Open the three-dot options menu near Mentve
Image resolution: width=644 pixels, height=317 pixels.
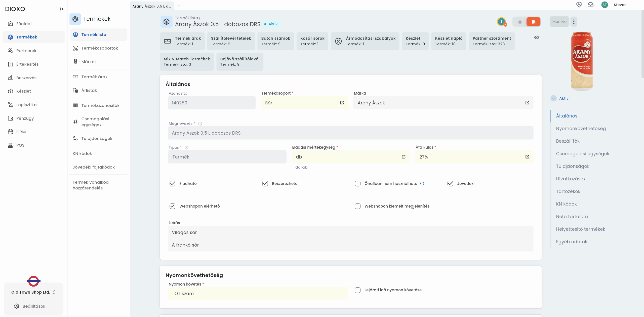click(x=574, y=21)
